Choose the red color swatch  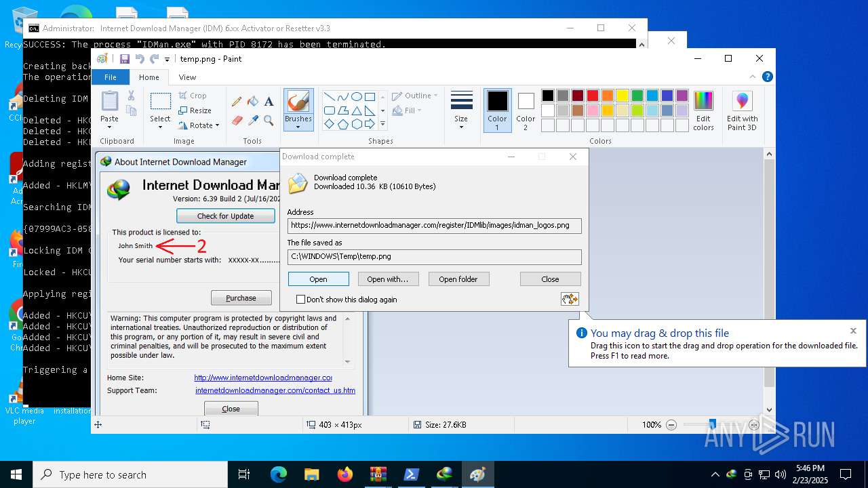pos(593,96)
